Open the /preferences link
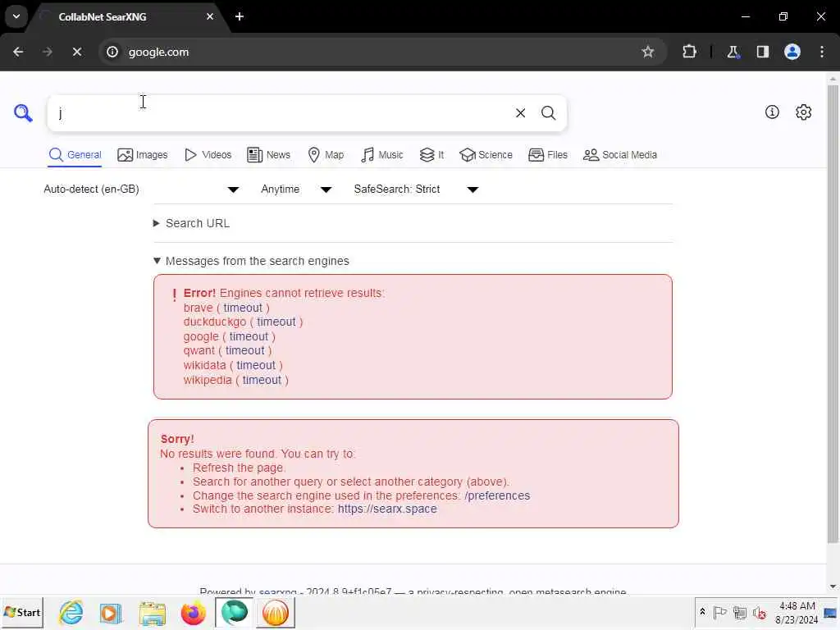 coord(497,495)
